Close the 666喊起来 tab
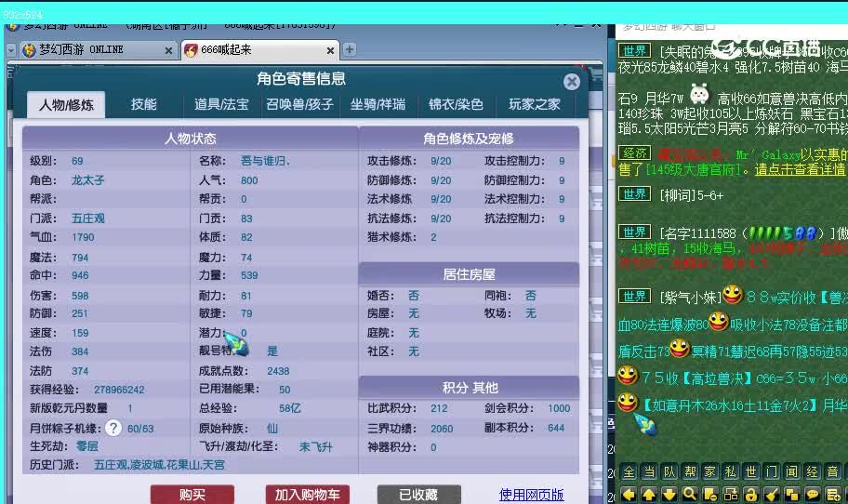Screen dimensions: 848x504 (330, 50)
